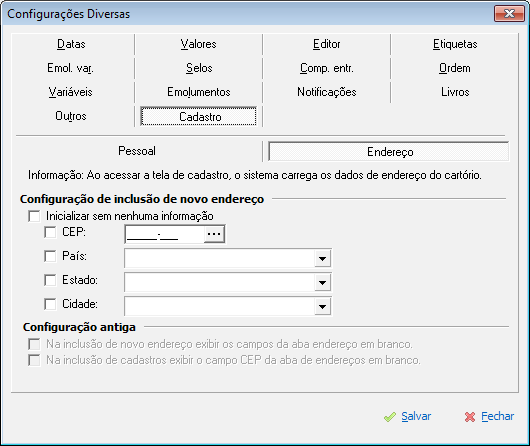Check the País option box
The image size is (530, 446).
pos(50,256)
